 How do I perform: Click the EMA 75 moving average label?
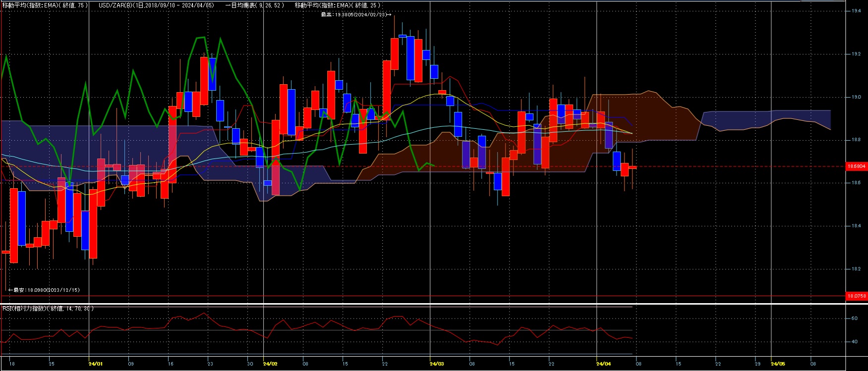pos(45,5)
